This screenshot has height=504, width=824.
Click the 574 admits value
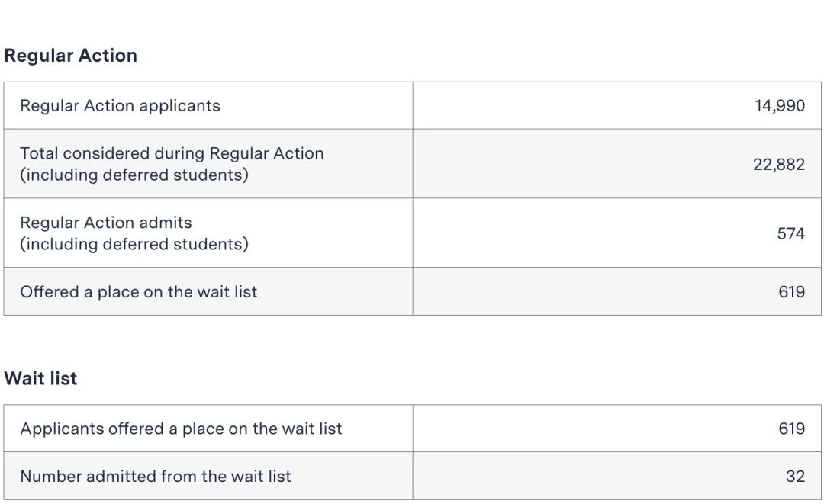[791, 233]
